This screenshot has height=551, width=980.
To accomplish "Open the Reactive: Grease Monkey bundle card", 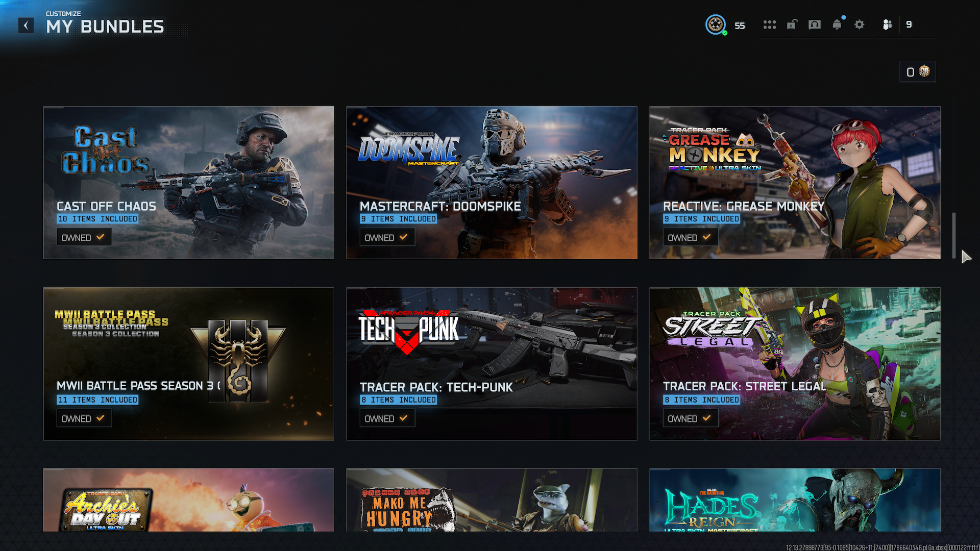I will tap(795, 183).
